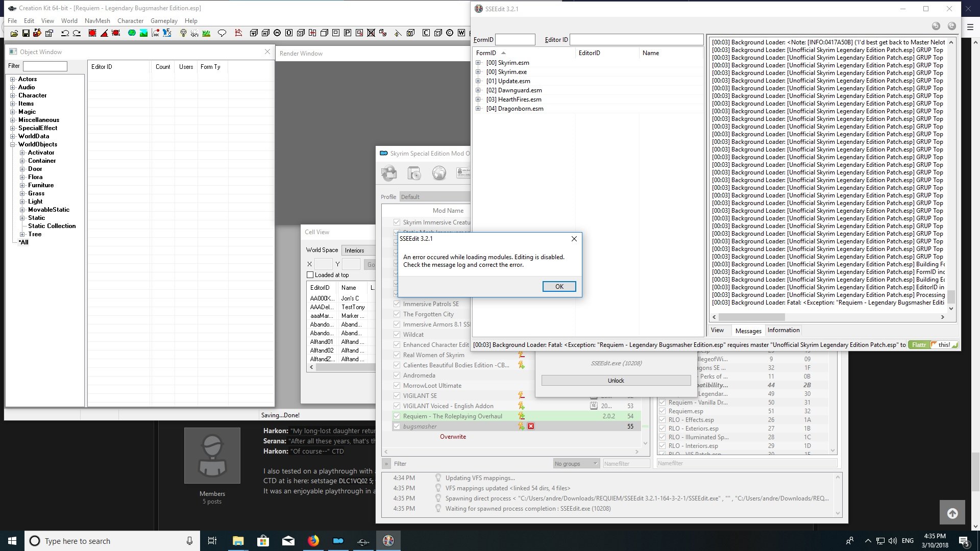Toggle the Loaded at top checkbox

(x=310, y=275)
